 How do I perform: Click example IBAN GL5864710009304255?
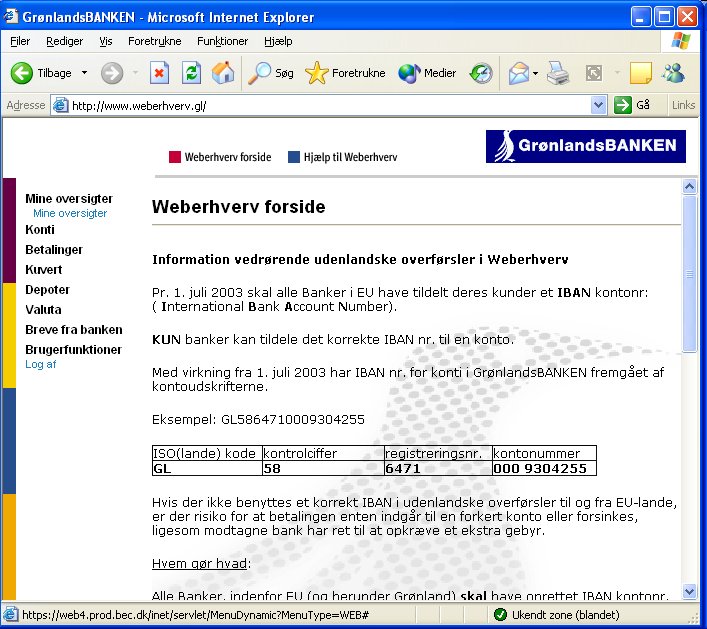tap(293, 420)
